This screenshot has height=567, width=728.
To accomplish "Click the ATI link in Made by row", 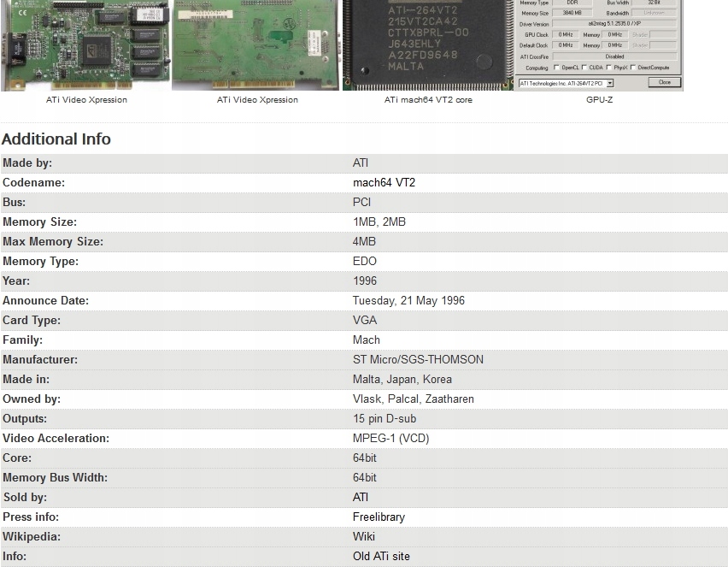I will pyautogui.click(x=361, y=163).
